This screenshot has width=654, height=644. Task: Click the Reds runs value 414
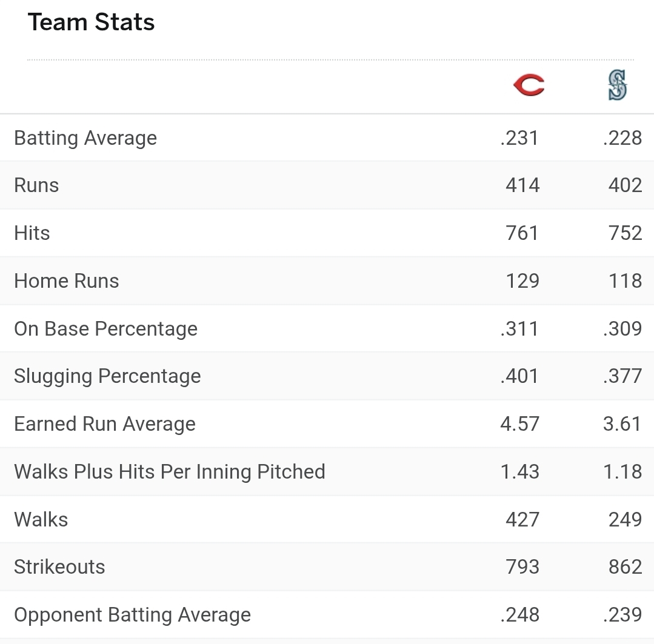point(522,185)
